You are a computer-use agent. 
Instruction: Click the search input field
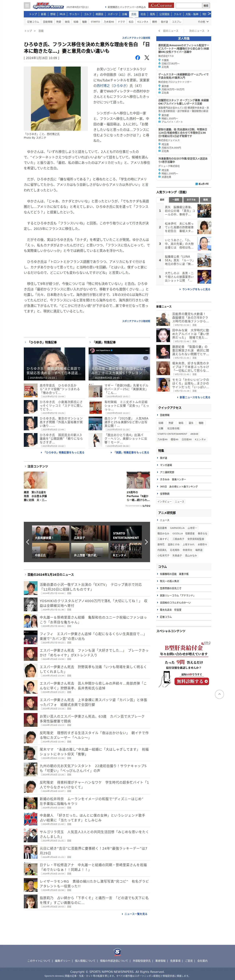[x=189, y=5]
